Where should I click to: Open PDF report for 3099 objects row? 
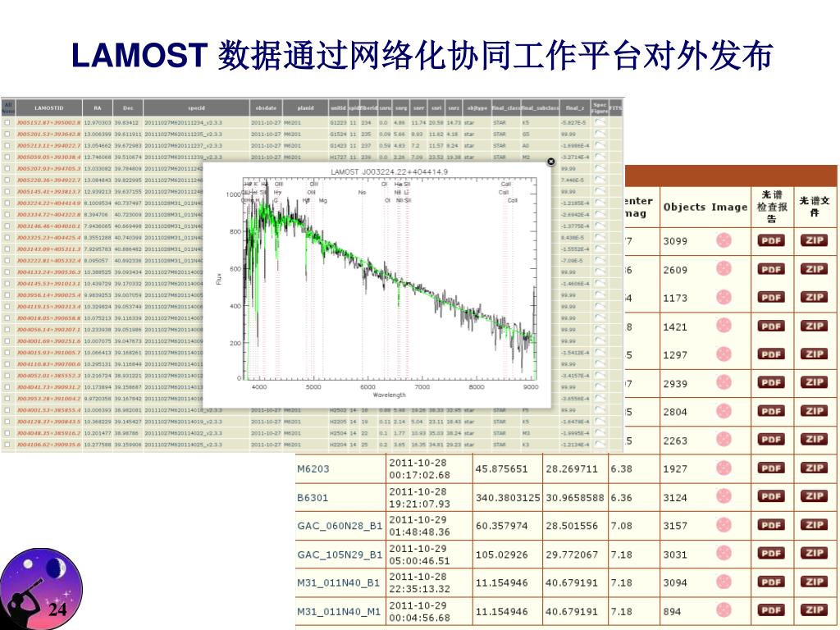pos(771,240)
